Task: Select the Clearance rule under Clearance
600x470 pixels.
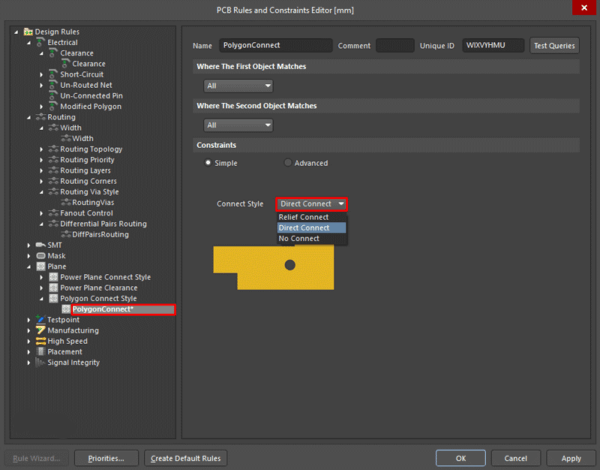Action: (89, 64)
